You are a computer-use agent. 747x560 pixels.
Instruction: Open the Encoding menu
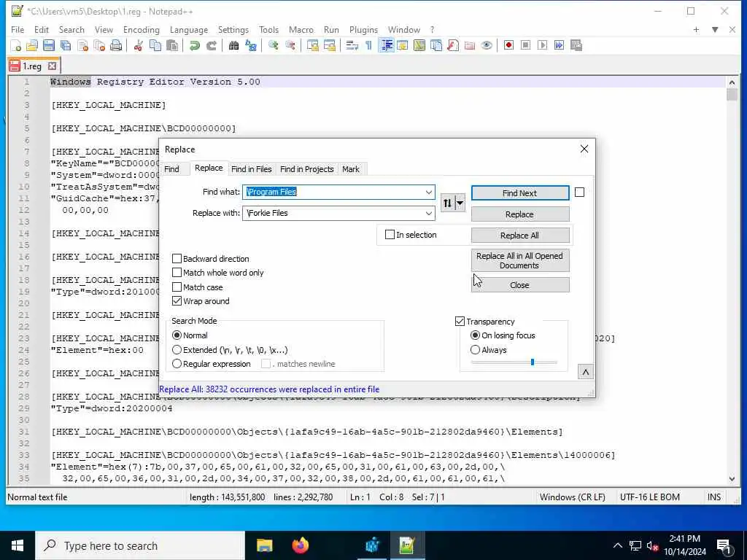pyautogui.click(x=142, y=29)
